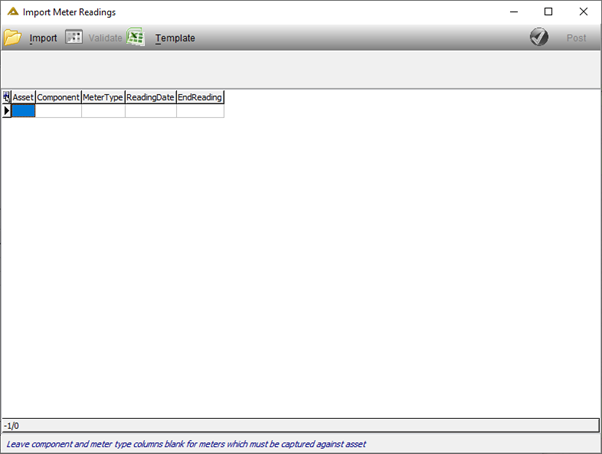The width and height of the screenshot is (602, 454).
Task: Click the Validate text label
Action: [x=105, y=38]
